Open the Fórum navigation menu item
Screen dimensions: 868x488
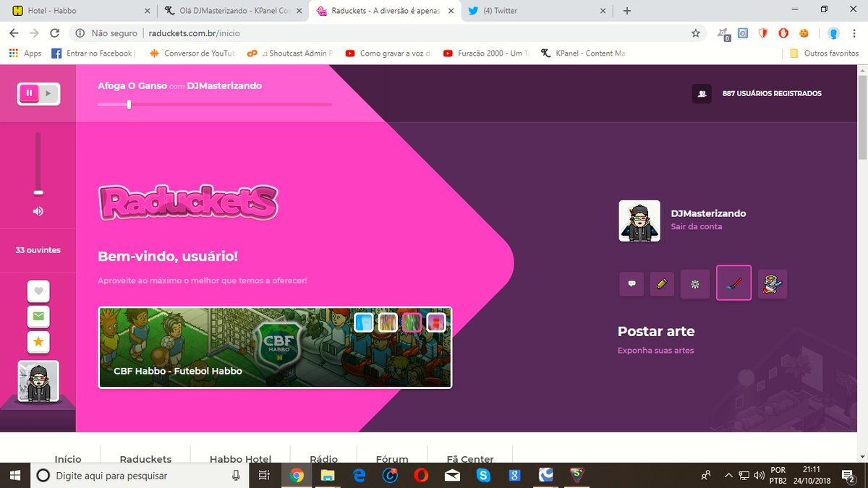click(392, 459)
